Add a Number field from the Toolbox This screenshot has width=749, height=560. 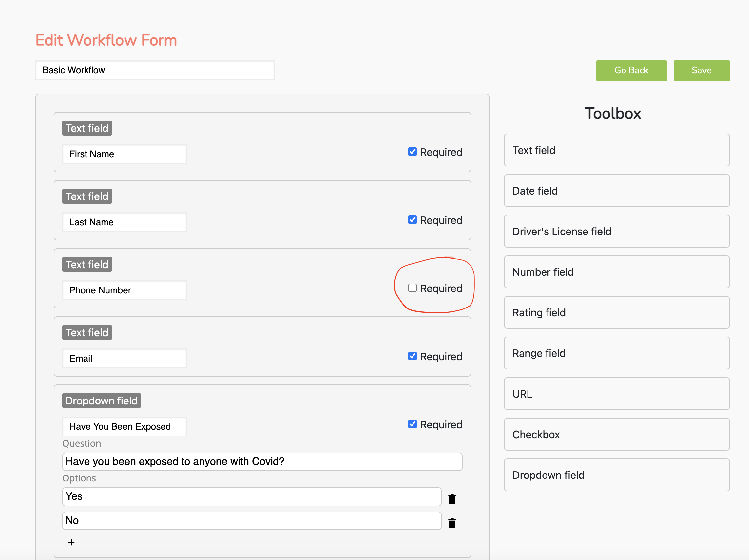[x=616, y=272]
